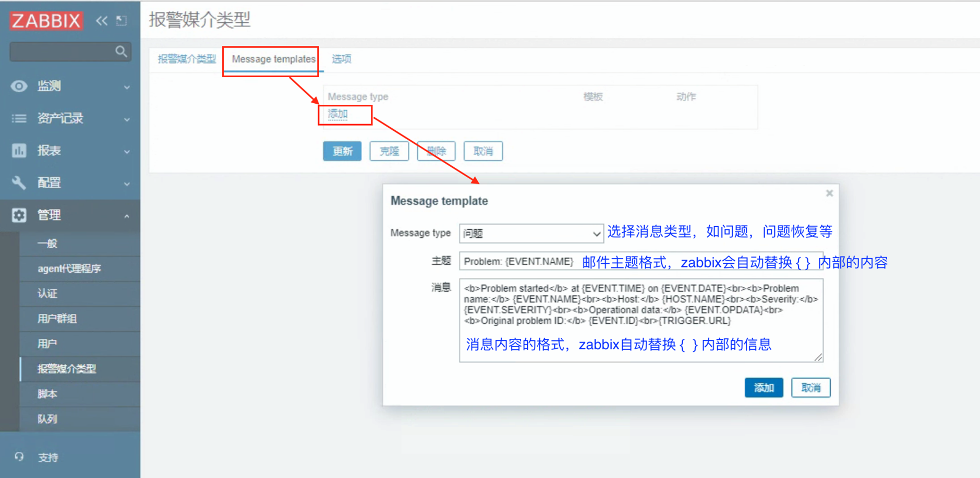Viewport: 980px width, 478px height.
Task: Click the textarea resize handle
Action: tap(818, 357)
